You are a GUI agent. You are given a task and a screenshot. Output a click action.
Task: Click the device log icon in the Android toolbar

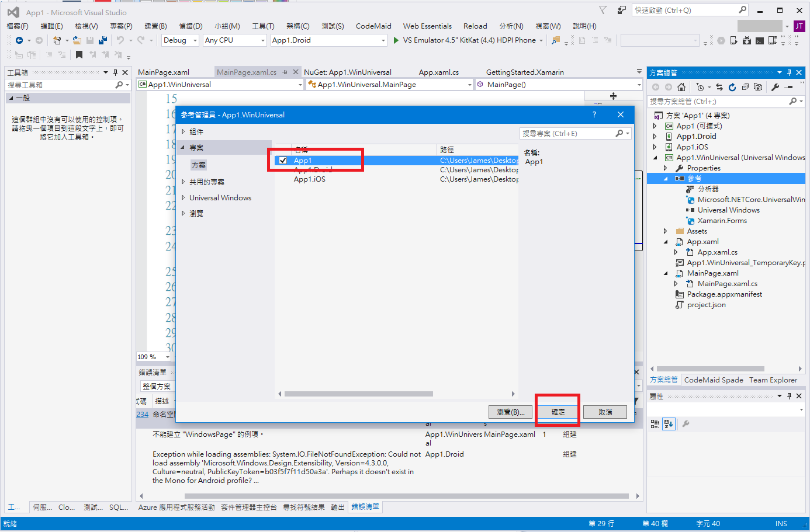pos(773,40)
